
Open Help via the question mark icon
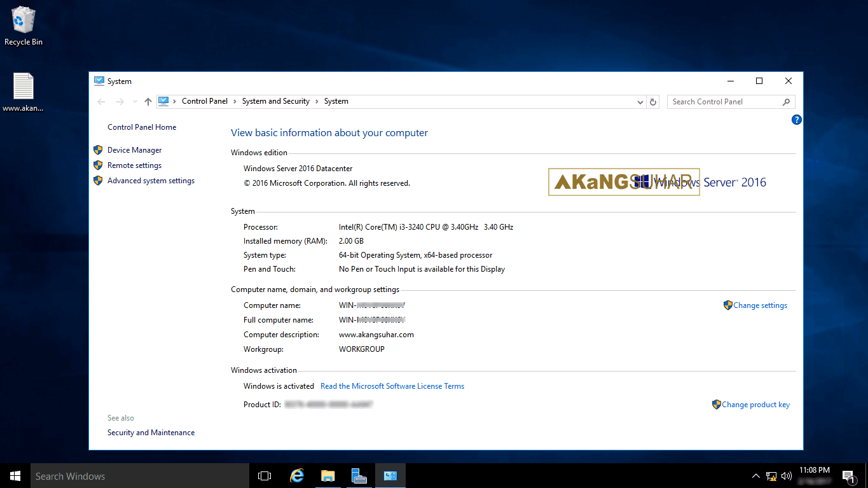coord(796,120)
